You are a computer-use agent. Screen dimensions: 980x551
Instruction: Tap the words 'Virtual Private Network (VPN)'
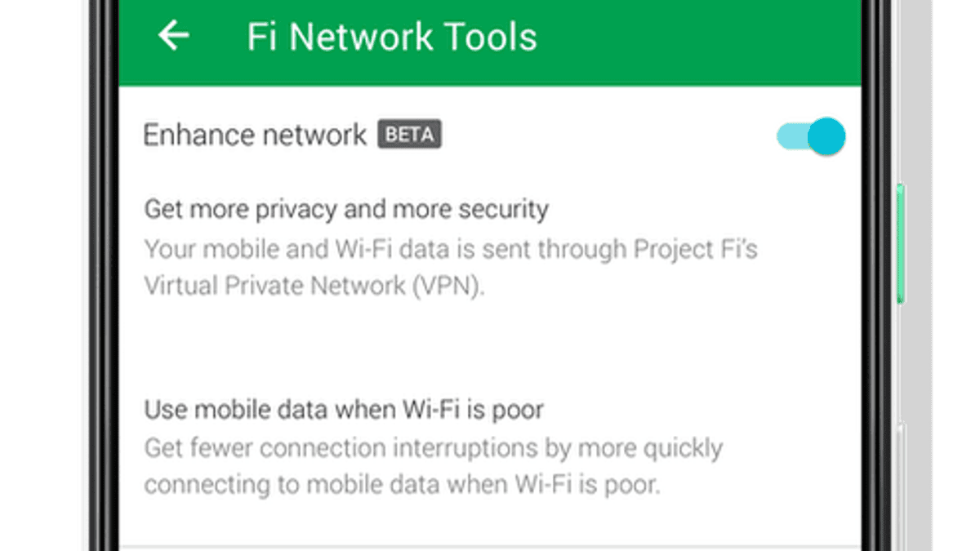pos(314,286)
